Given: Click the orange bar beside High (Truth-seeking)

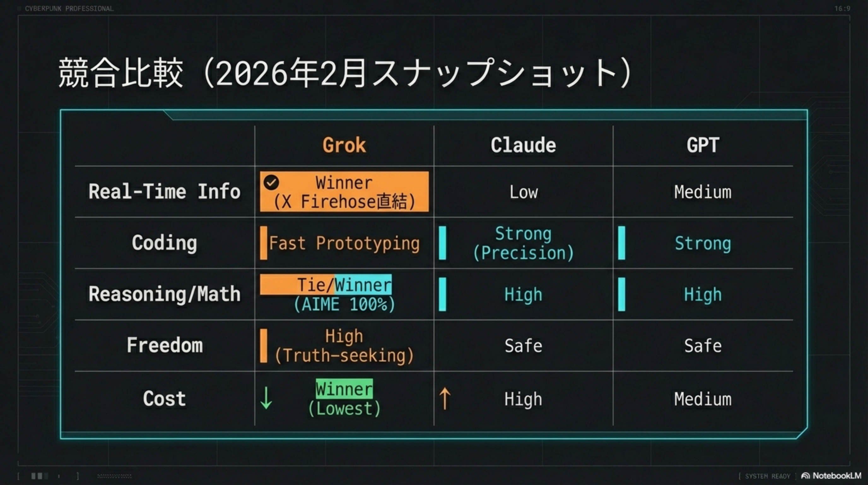Looking at the screenshot, I should tap(263, 346).
